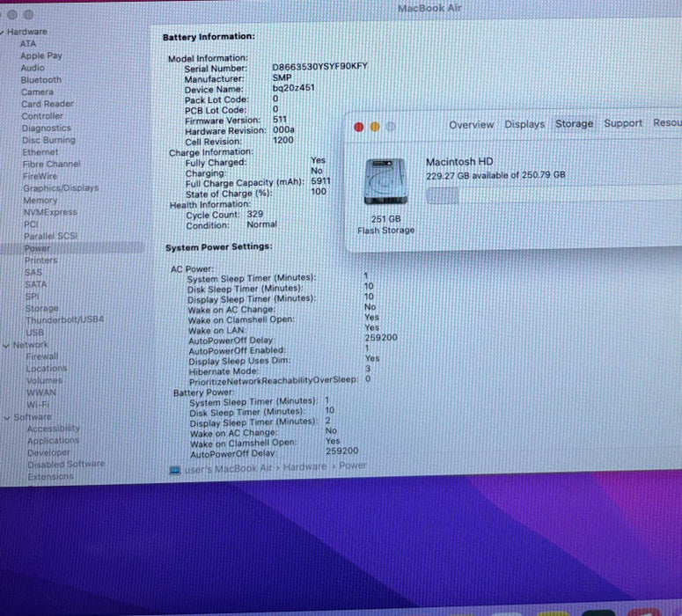Click the Device Name value bq20z451
This screenshot has height=616, width=682.
[x=294, y=88]
